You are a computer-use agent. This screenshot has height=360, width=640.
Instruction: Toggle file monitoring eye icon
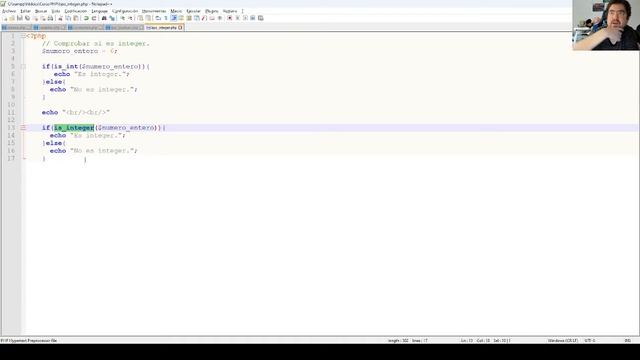point(220,18)
